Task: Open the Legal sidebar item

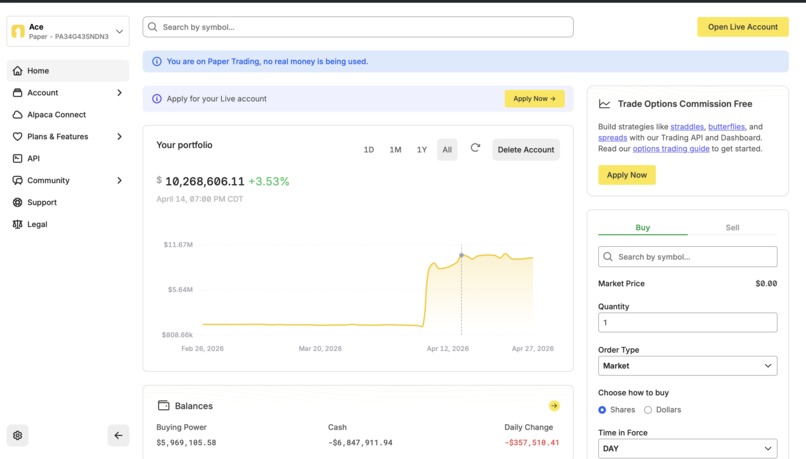Action: pyautogui.click(x=68, y=224)
